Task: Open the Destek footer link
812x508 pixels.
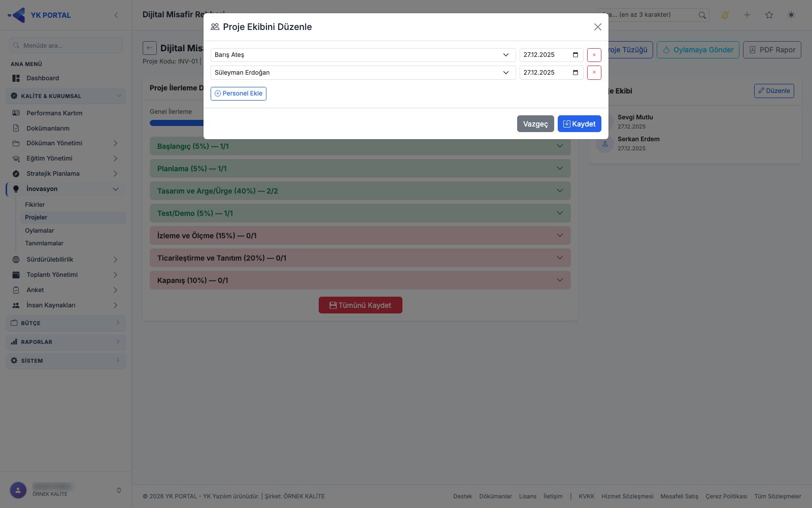Action: pos(462,496)
